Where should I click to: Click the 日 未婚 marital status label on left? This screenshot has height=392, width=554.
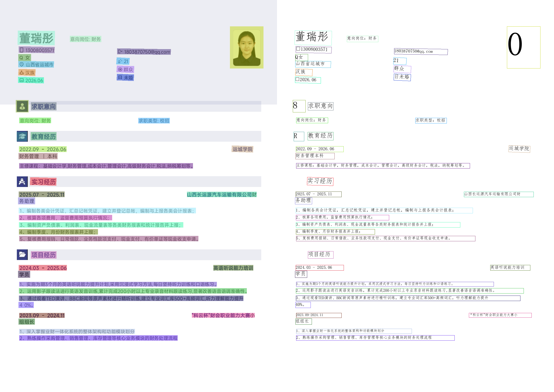[125, 77]
